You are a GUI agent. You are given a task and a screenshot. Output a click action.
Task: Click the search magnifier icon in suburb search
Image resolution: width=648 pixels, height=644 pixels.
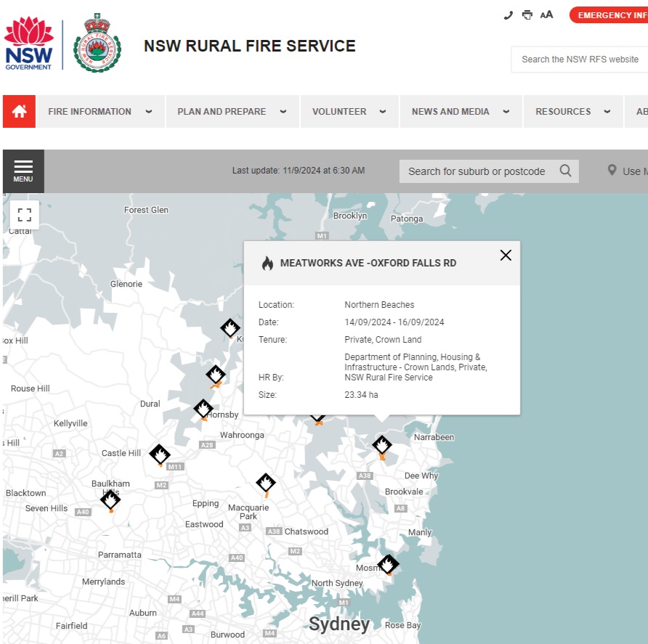[x=565, y=171]
